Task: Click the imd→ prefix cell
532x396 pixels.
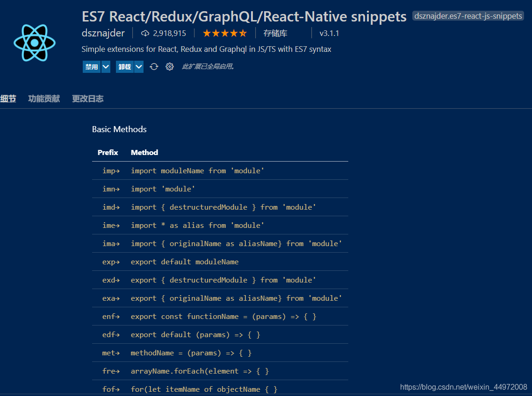Action: click(111, 207)
